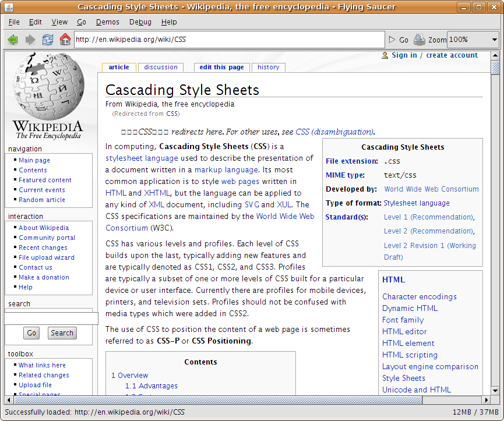Open the Related changes link
The image size is (504, 421).
click(44, 375)
